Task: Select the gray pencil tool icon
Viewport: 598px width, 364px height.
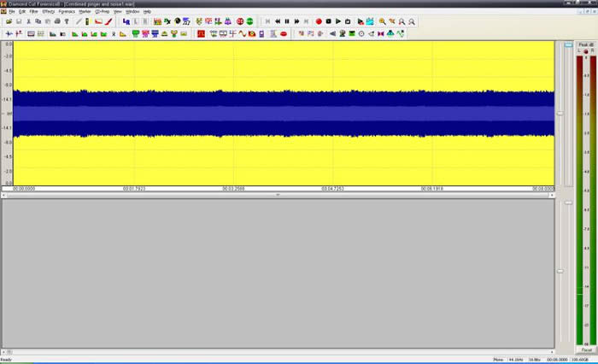Action: (x=79, y=21)
